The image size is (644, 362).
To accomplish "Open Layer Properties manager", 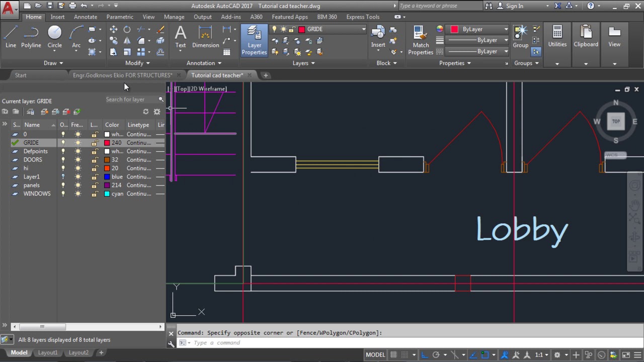I will tap(254, 40).
